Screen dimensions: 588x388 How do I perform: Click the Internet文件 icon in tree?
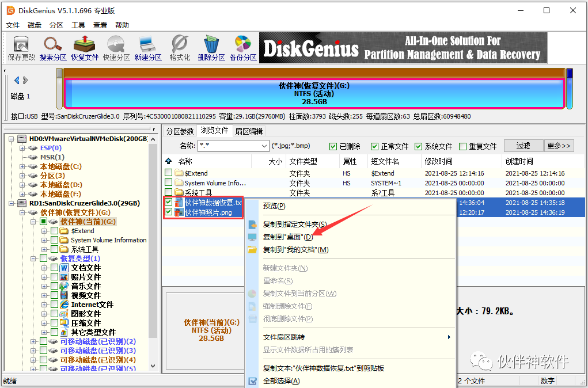click(64, 305)
